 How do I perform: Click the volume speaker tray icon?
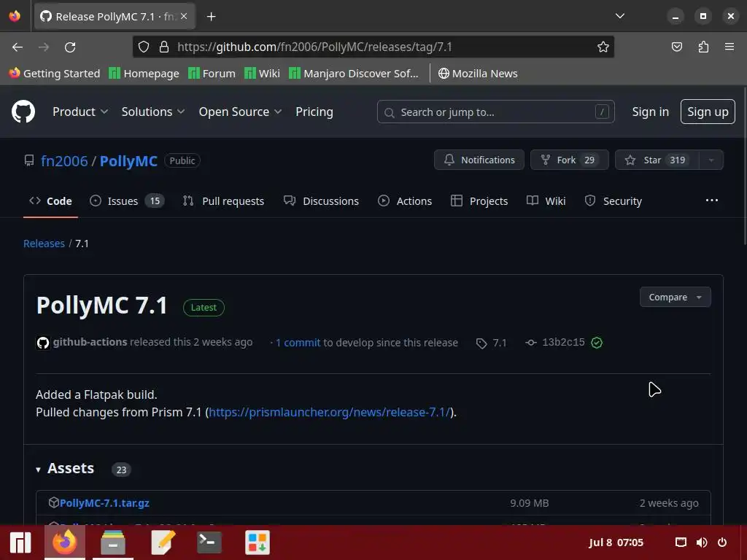702,542
